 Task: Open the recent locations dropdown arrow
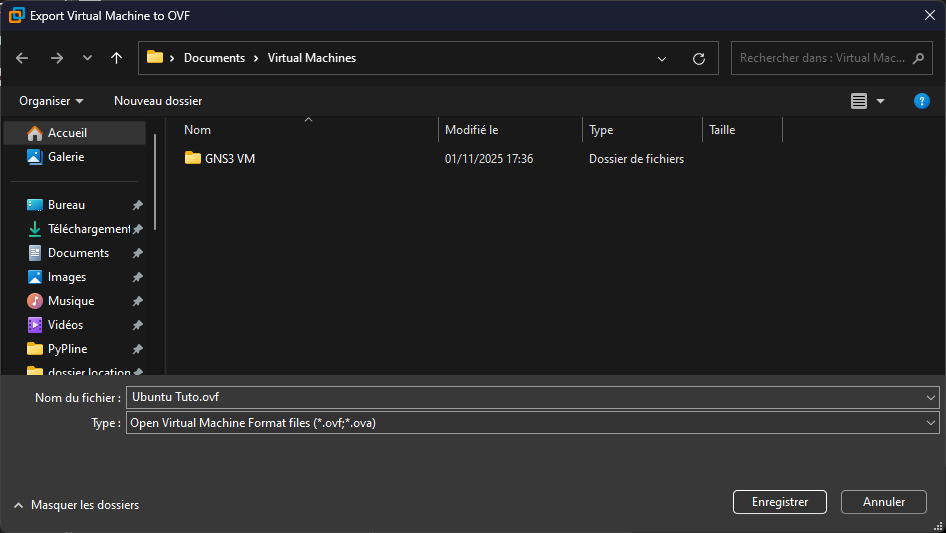pos(87,58)
